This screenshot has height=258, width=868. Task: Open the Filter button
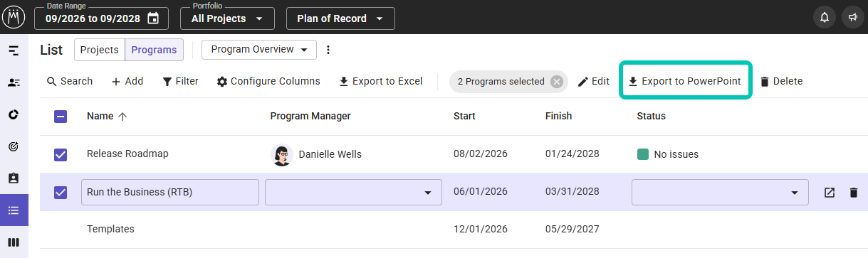click(181, 82)
